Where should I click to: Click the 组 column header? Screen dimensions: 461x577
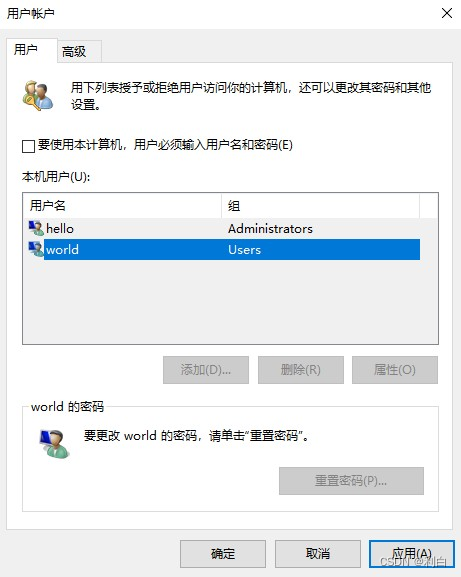320,205
